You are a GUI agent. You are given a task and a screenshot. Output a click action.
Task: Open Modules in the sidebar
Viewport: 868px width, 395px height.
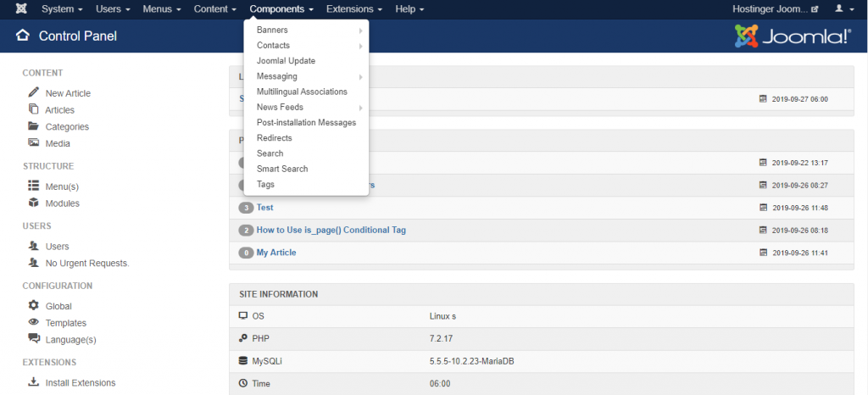pos(62,203)
